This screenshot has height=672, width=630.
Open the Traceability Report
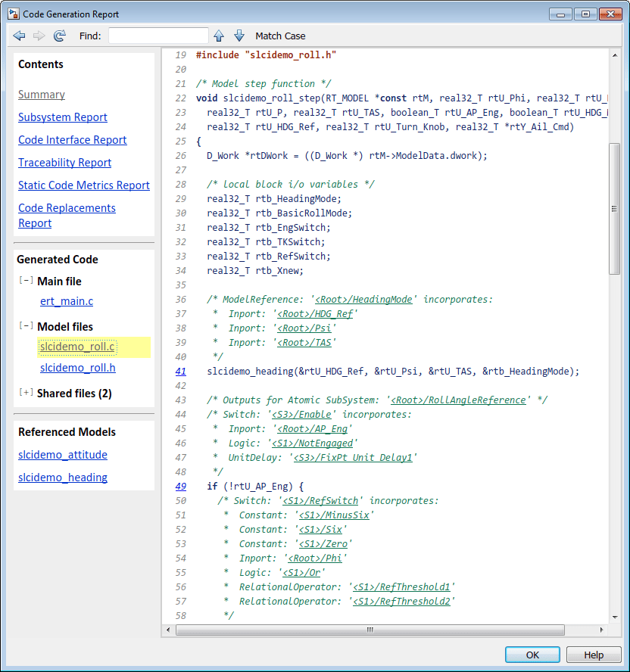click(x=65, y=163)
